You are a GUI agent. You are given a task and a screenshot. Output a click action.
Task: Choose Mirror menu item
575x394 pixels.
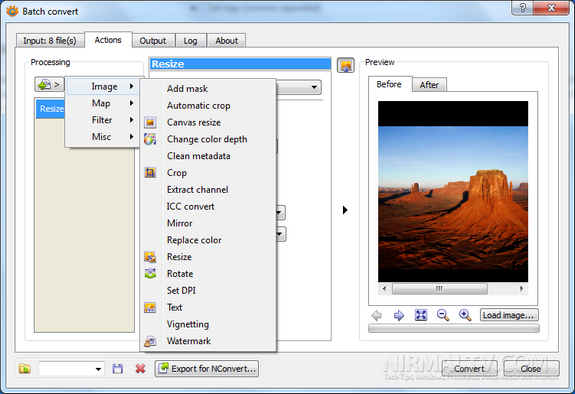208,223
